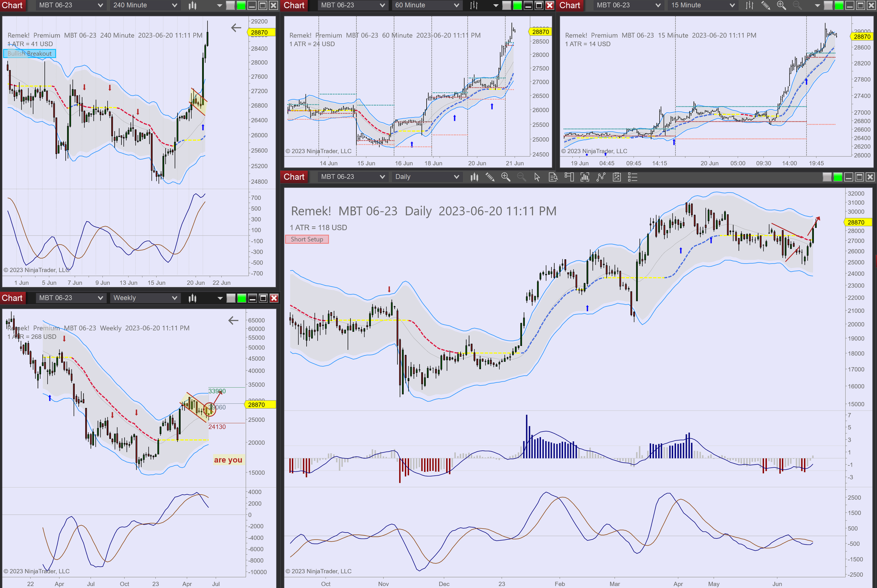Click the Chart tab of Weekly window

(12, 298)
